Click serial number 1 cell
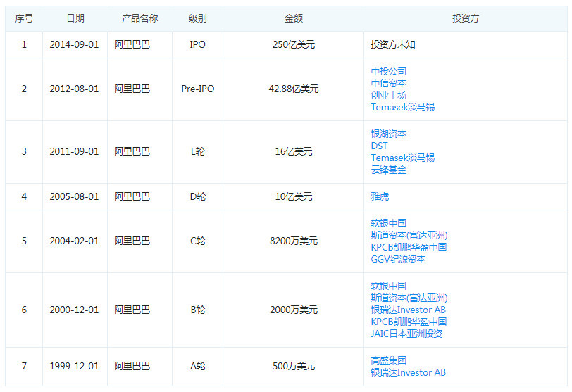This screenshot has width=572, height=392. pyautogui.click(x=24, y=44)
